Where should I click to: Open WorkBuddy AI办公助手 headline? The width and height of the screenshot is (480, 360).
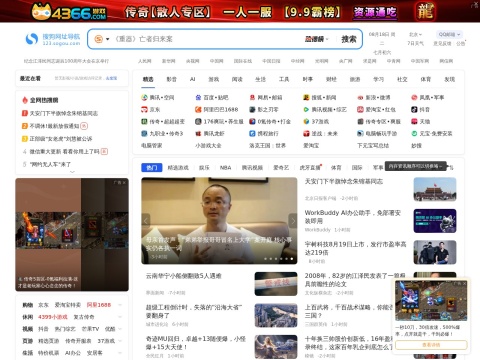353,217
